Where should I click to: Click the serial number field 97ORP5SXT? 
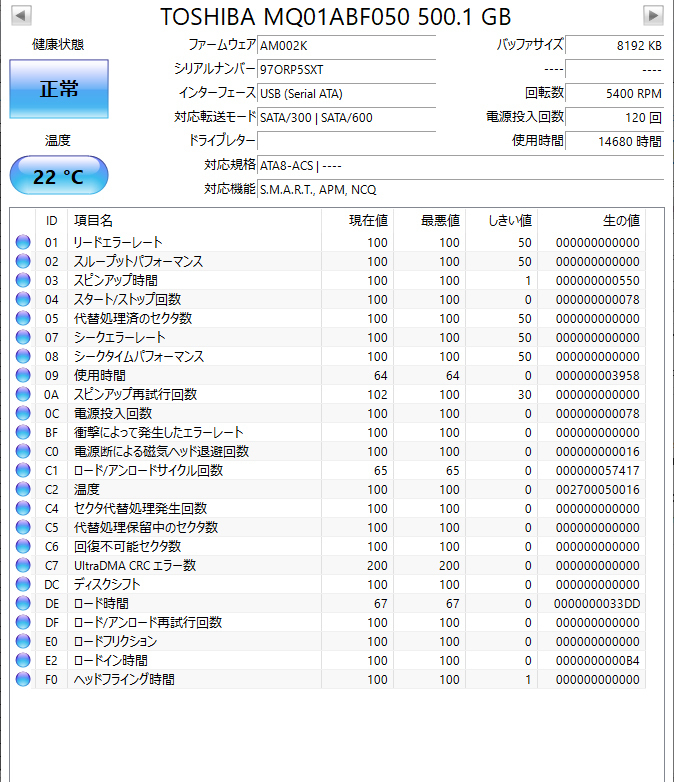[x=347, y=69]
